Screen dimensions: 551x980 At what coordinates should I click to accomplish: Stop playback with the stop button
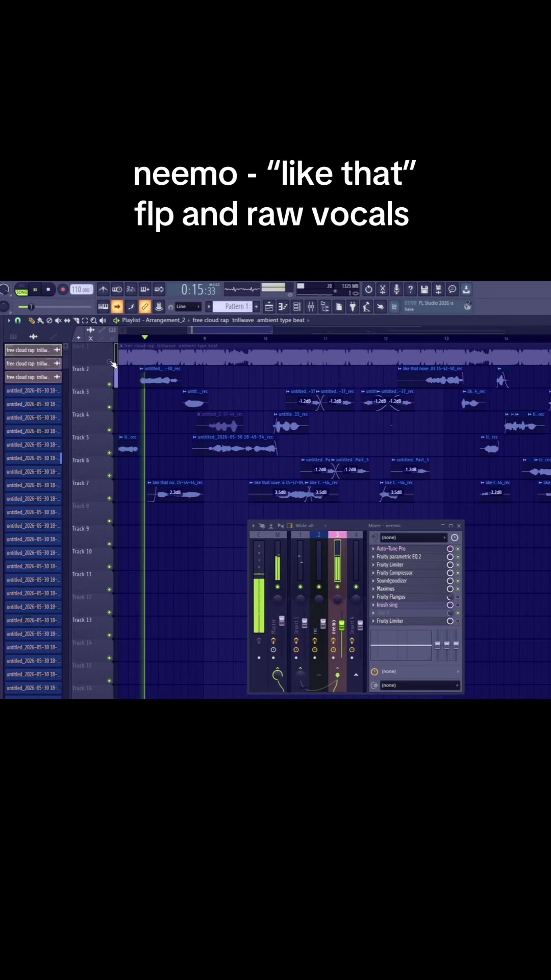pyautogui.click(x=48, y=289)
